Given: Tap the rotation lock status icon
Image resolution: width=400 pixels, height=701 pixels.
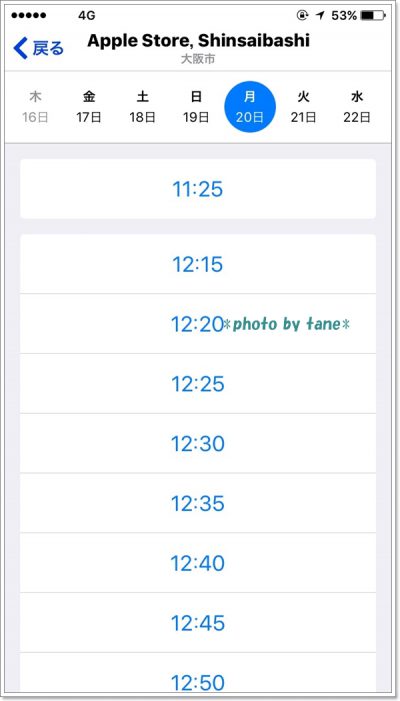Looking at the screenshot, I should pyautogui.click(x=302, y=16).
